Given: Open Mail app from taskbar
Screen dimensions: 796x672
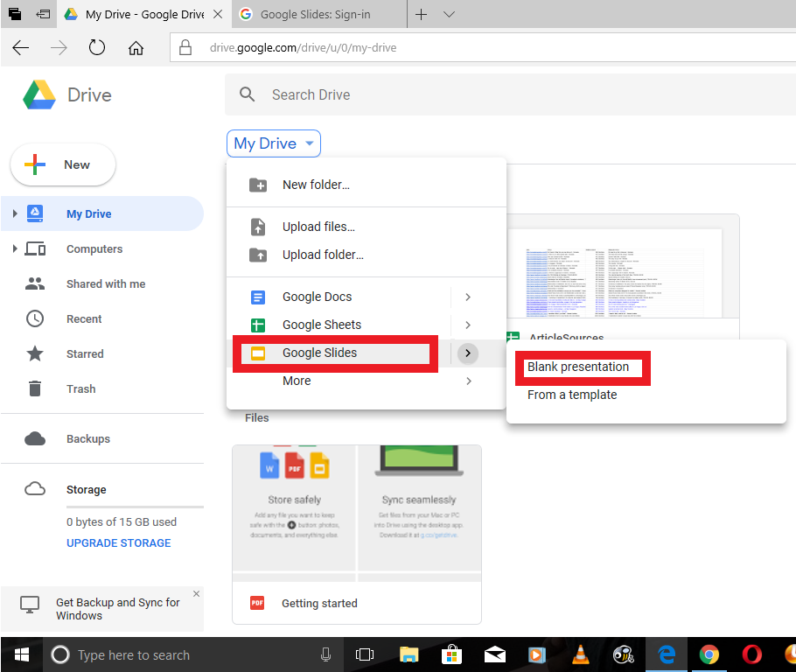Looking at the screenshot, I should 494,655.
